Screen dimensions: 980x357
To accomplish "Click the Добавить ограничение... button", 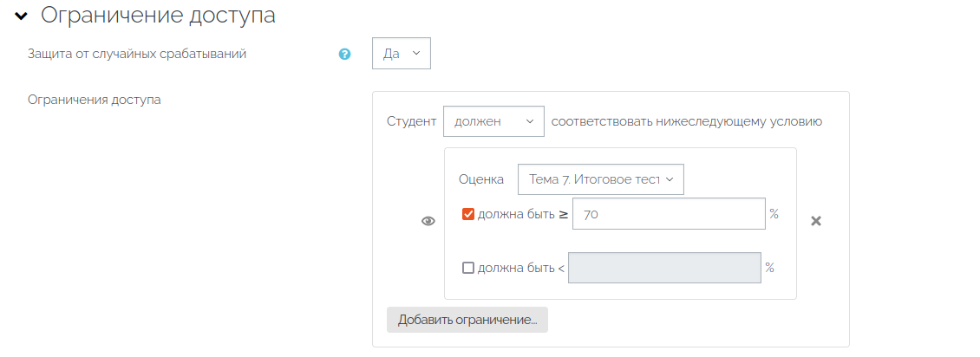I will pos(467,320).
